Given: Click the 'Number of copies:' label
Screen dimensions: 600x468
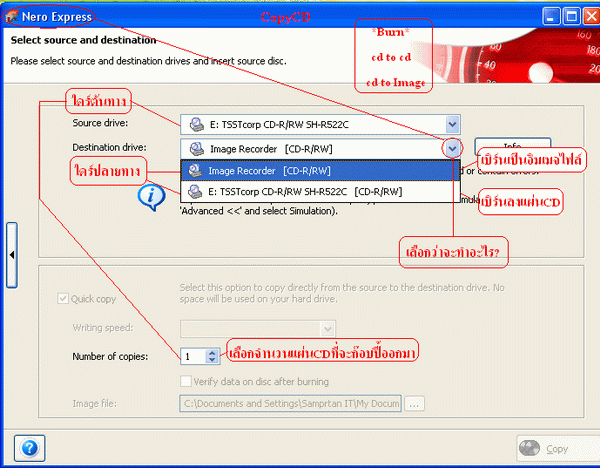Looking at the screenshot, I should pyautogui.click(x=110, y=356).
